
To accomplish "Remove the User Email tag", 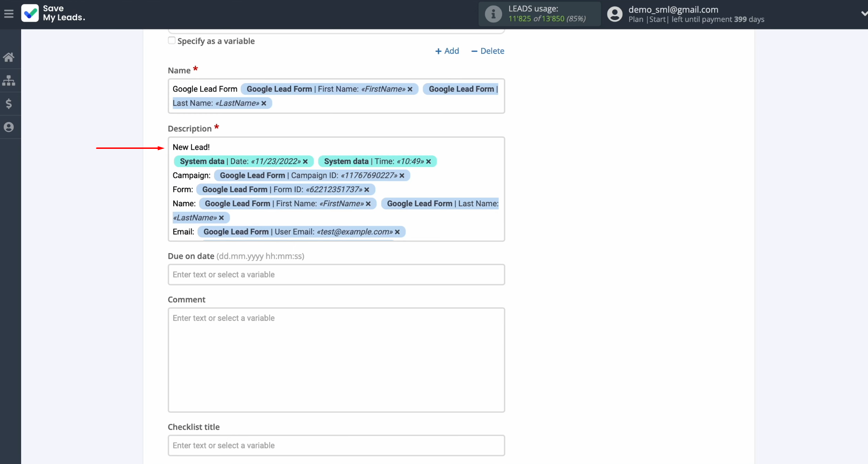I will click(397, 232).
